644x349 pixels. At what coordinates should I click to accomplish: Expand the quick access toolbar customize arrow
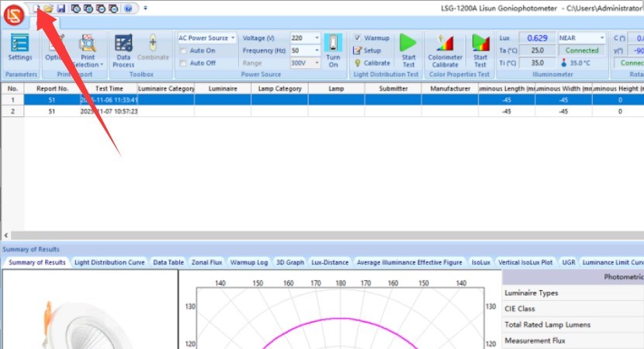coord(145,8)
